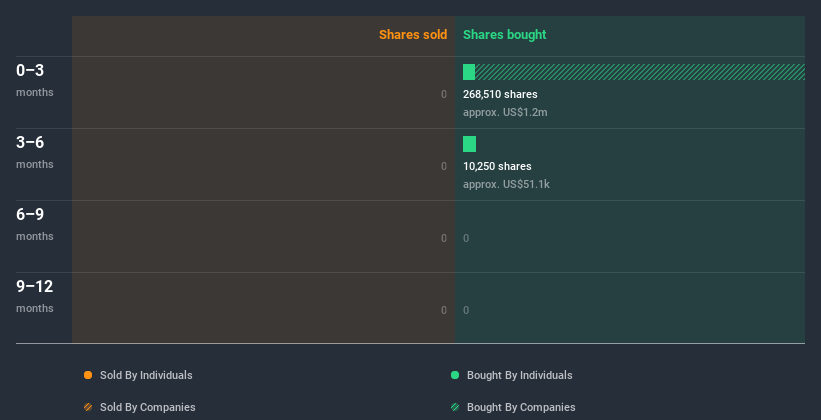The image size is (821, 420).
Task: Click the 6–9 months row label
Action: click(35, 224)
